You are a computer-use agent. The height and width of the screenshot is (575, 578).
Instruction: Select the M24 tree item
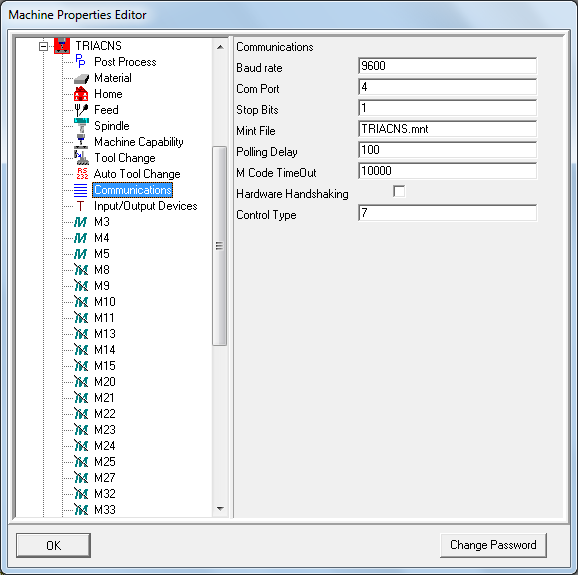[x=105, y=446]
